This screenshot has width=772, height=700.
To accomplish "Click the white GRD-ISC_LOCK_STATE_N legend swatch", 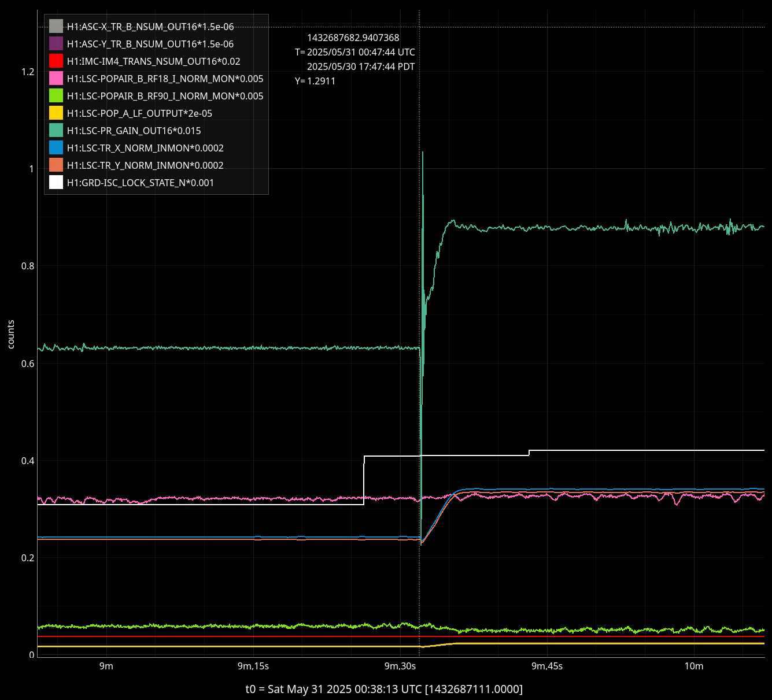I will click(x=56, y=183).
